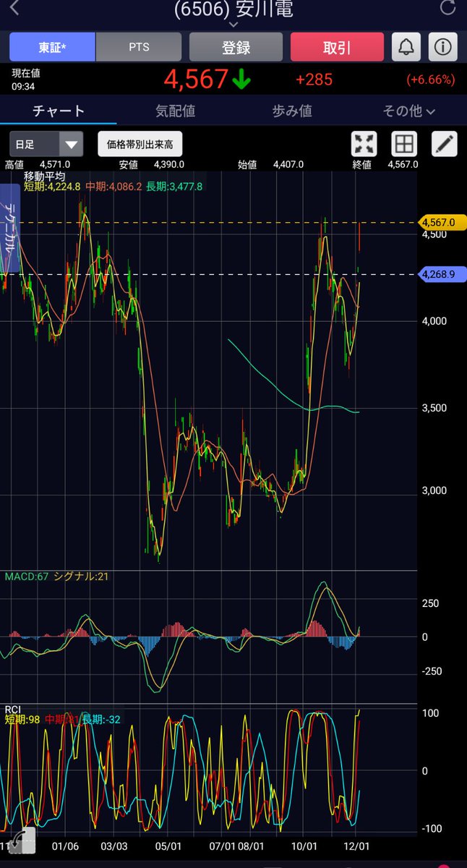Open チャート tab

click(x=59, y=111)
